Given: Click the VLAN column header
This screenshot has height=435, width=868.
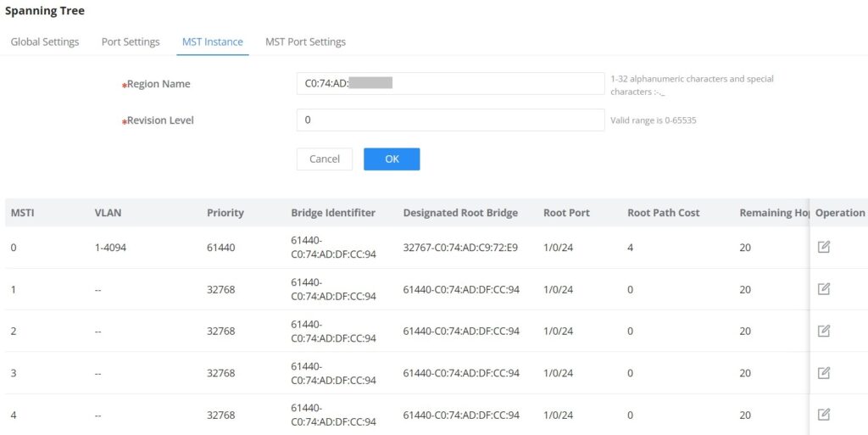Looking at the screenshot, I should 108,213.
